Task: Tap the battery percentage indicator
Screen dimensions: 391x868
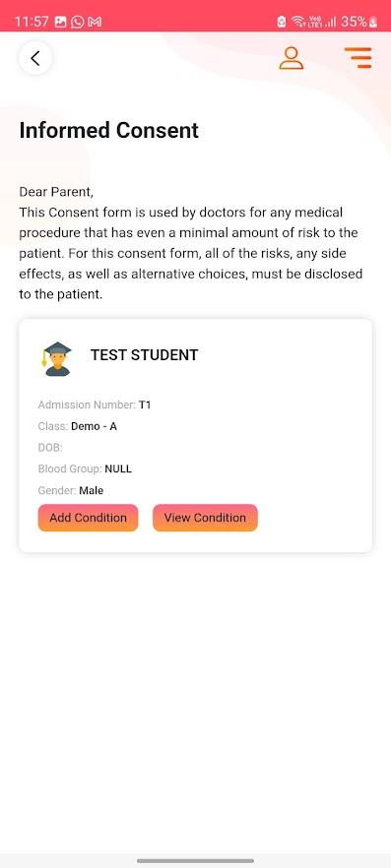Action: (x=359, y=22)
